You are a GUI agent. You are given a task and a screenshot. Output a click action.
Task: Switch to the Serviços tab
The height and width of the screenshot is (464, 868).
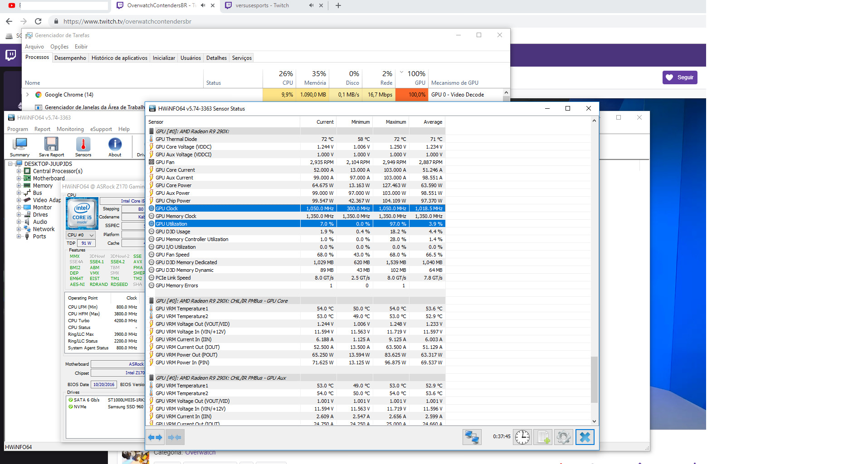[242, 58]
